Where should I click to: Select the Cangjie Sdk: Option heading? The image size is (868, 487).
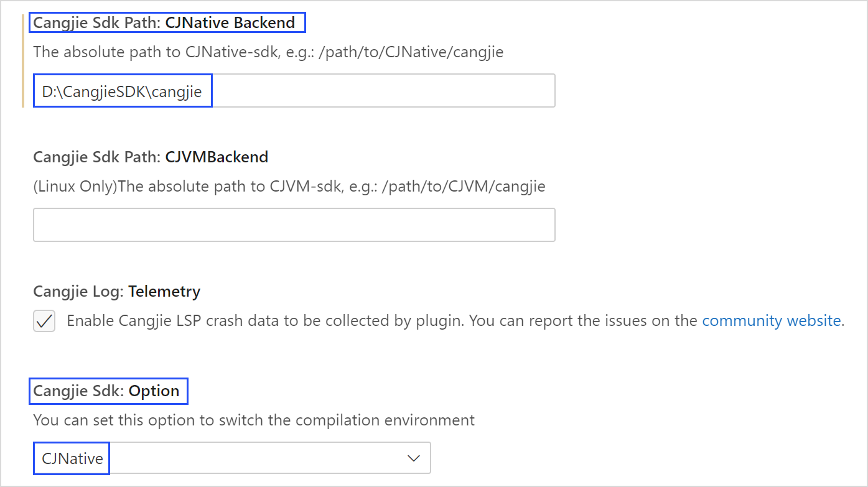[106, 391]
